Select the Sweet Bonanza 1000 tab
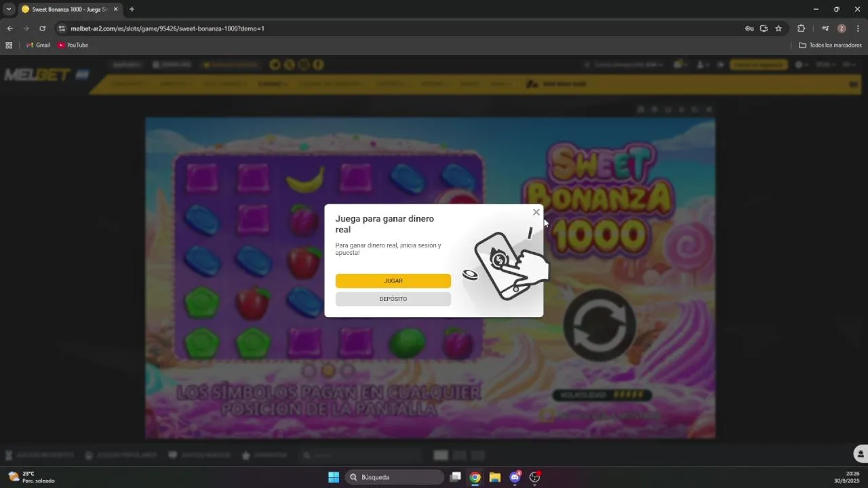 (x=70, y=9)
